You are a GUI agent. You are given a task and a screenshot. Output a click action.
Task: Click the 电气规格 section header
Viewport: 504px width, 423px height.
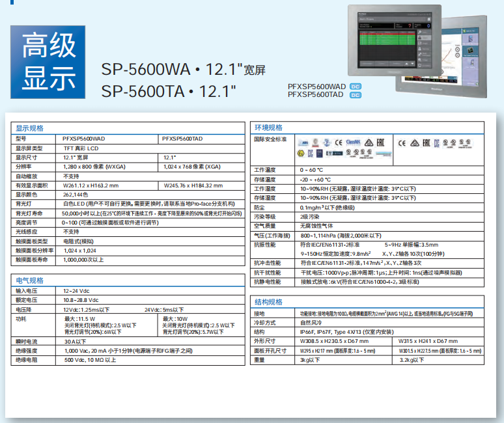(x=29, y=280)
